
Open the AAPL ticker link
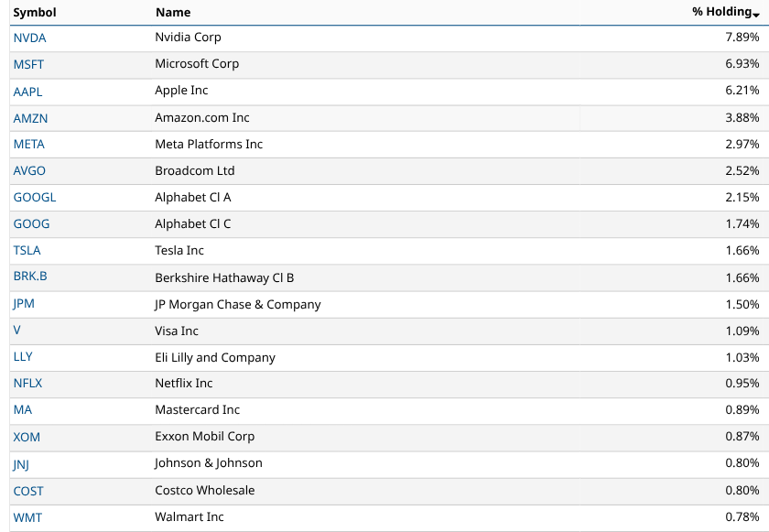click(x=28, y=92)
